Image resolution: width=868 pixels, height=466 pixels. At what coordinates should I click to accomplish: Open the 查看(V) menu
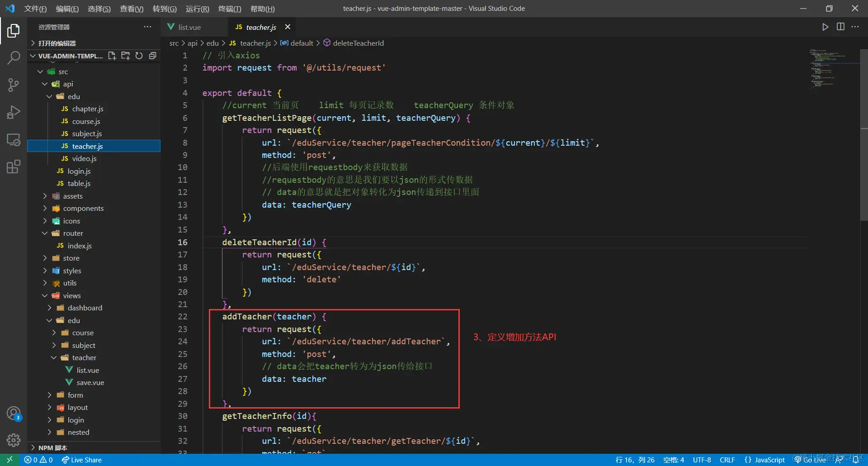tap(132, 9)
